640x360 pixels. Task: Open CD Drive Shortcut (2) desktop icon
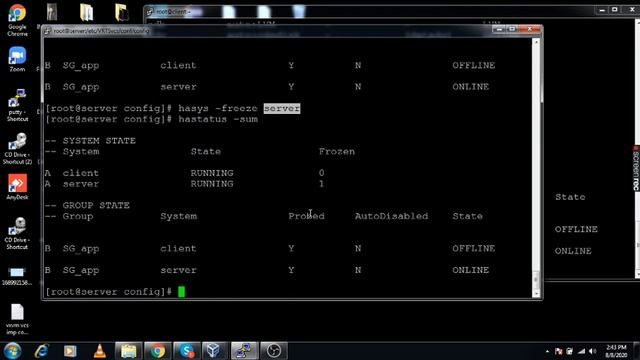coord(17,149)
